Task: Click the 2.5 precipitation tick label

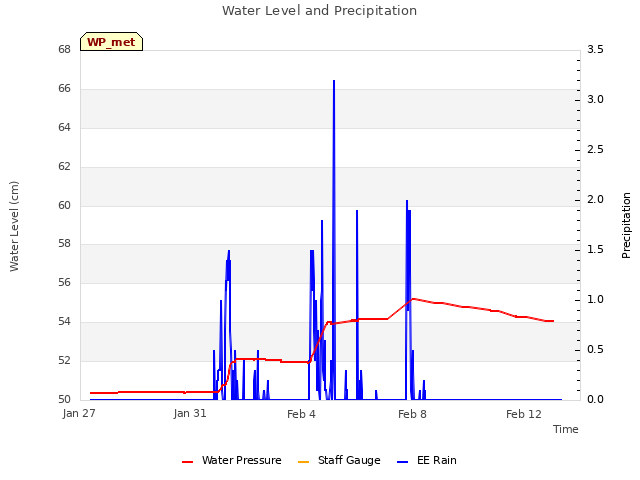Action: (x=595, y=149)
